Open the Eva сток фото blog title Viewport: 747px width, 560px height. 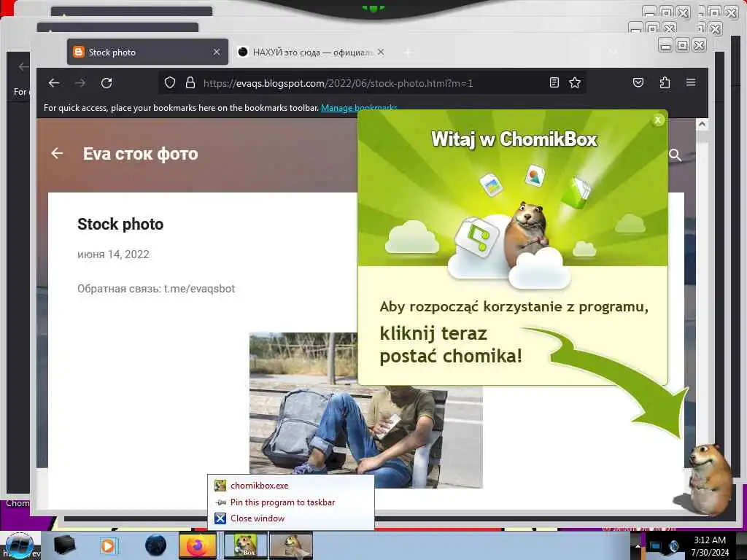click(140, 154)
